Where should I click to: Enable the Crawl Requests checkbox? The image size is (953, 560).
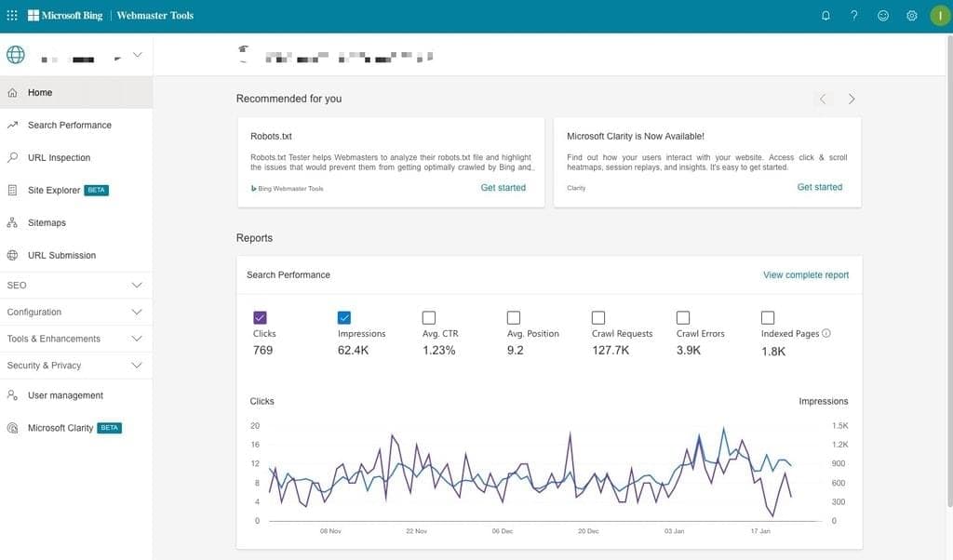598,317
